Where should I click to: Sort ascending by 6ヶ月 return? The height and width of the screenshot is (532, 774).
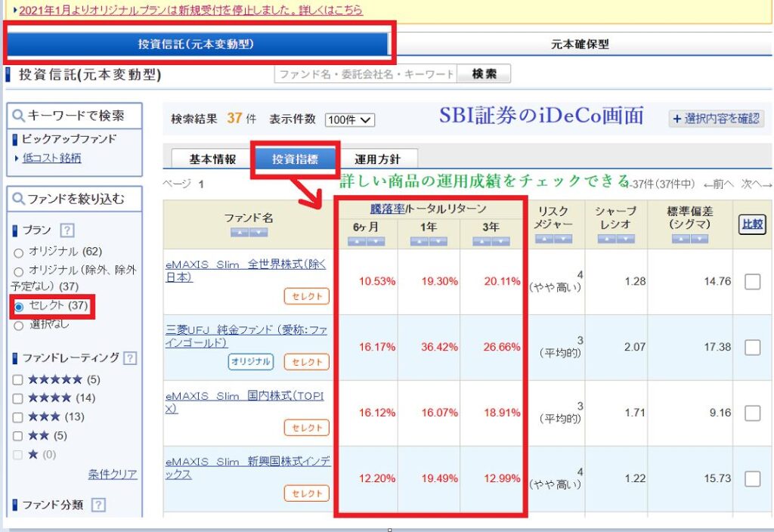coord(357,241)
